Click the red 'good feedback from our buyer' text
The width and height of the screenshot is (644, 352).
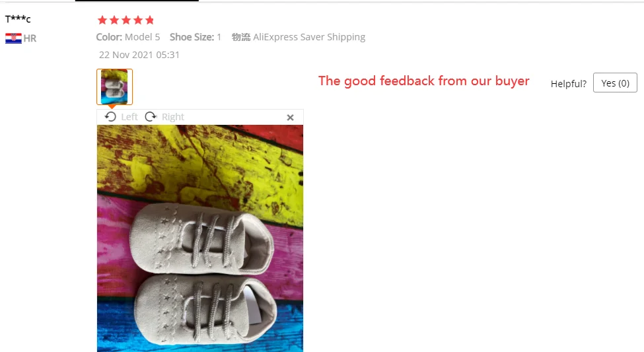pyautogui.click(x=423, y=81)
